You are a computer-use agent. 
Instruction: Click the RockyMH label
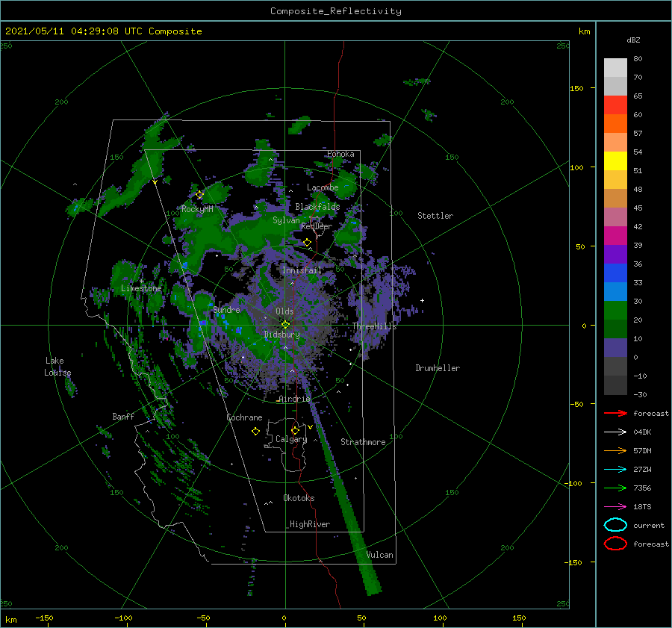[197, 209]
